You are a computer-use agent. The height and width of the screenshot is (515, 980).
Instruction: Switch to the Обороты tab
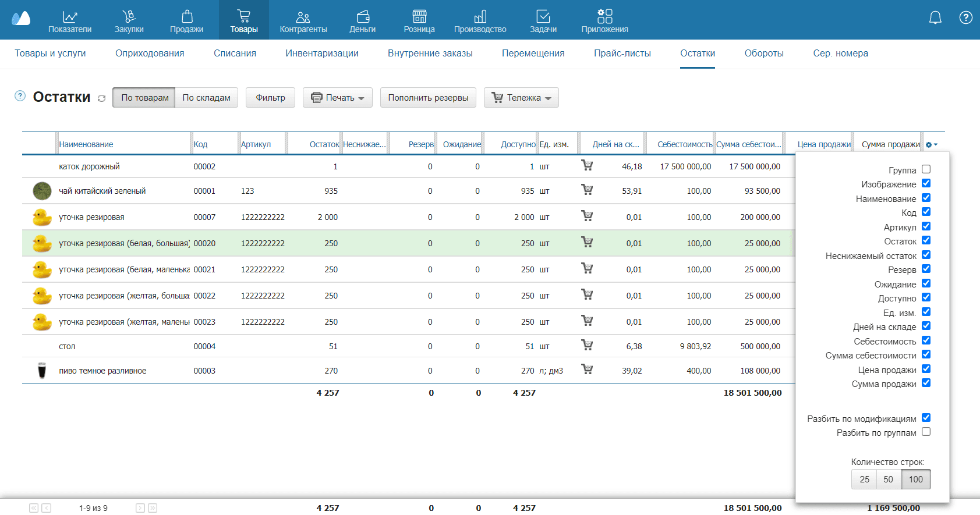point(763,54)
